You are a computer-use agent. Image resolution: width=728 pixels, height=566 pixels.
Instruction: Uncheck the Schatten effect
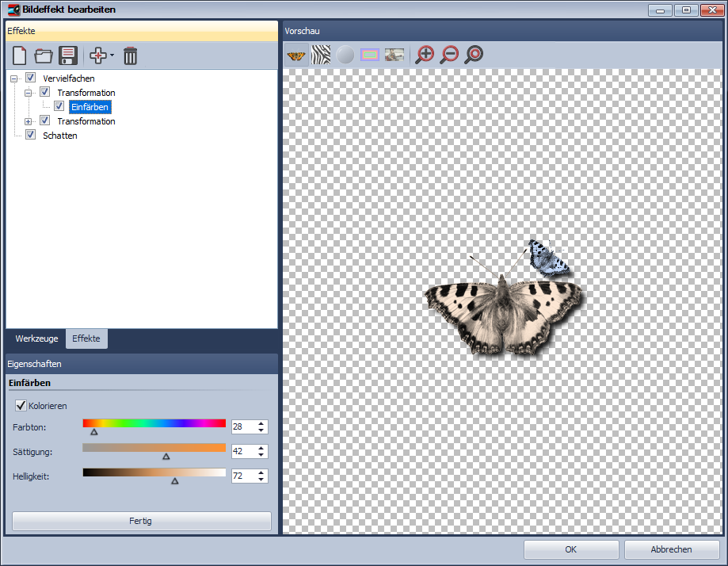pos(30,135)
